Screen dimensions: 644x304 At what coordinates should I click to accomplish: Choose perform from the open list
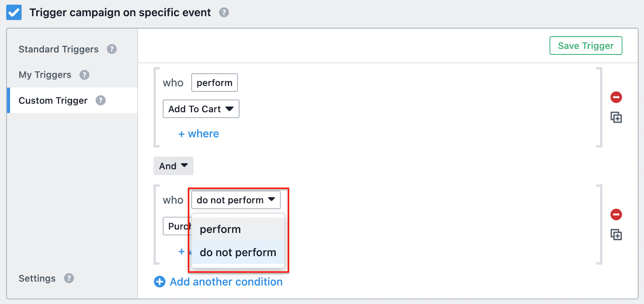coord(238,229)
